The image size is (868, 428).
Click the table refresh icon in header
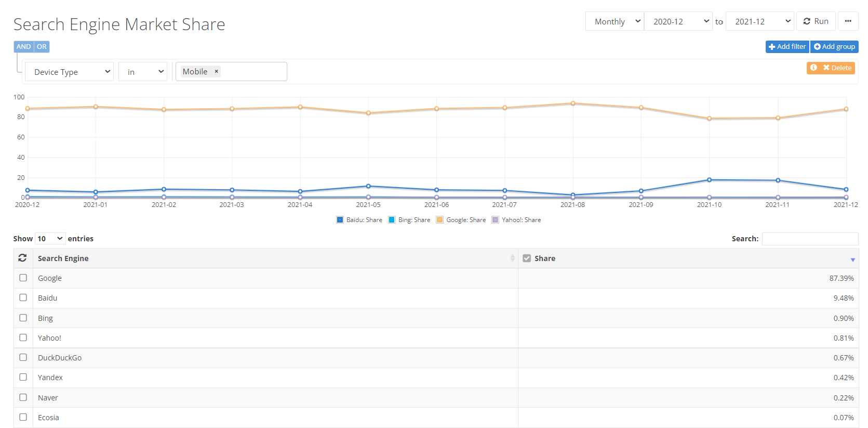[x=22, y=258]
